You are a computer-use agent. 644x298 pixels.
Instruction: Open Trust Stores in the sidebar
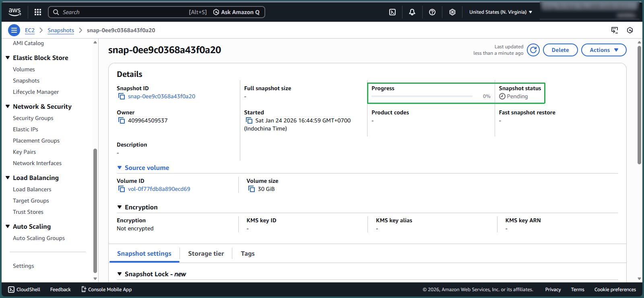tap(28, 212)
